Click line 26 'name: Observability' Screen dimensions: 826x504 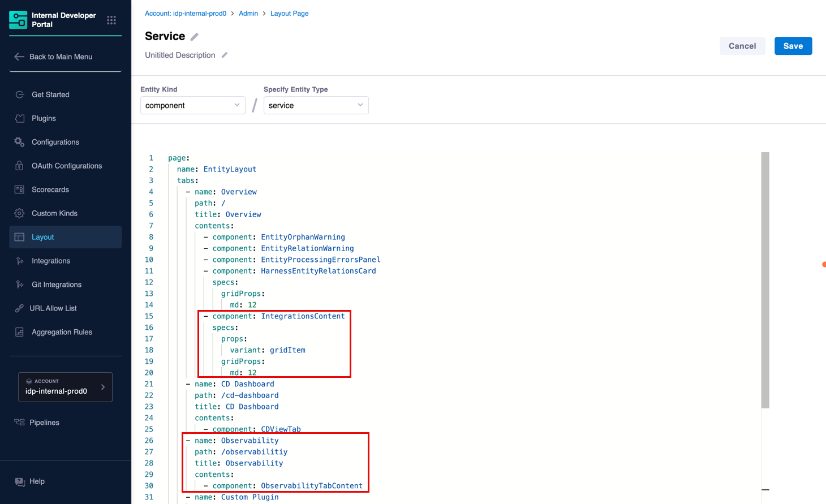point(236,441)
